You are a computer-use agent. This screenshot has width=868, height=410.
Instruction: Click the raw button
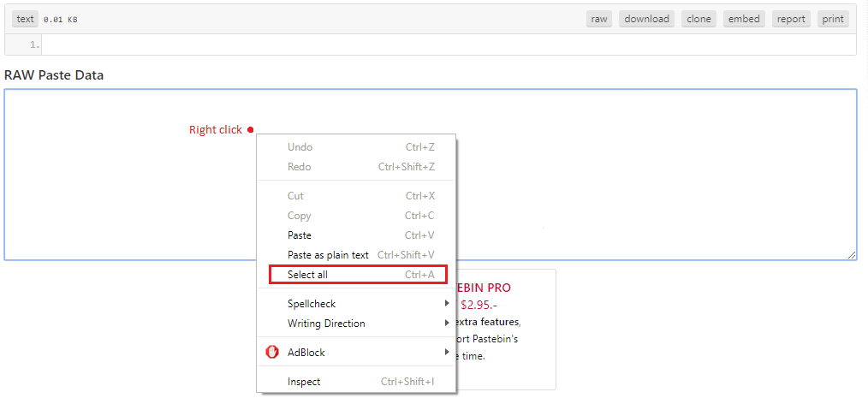pos(599,19)
